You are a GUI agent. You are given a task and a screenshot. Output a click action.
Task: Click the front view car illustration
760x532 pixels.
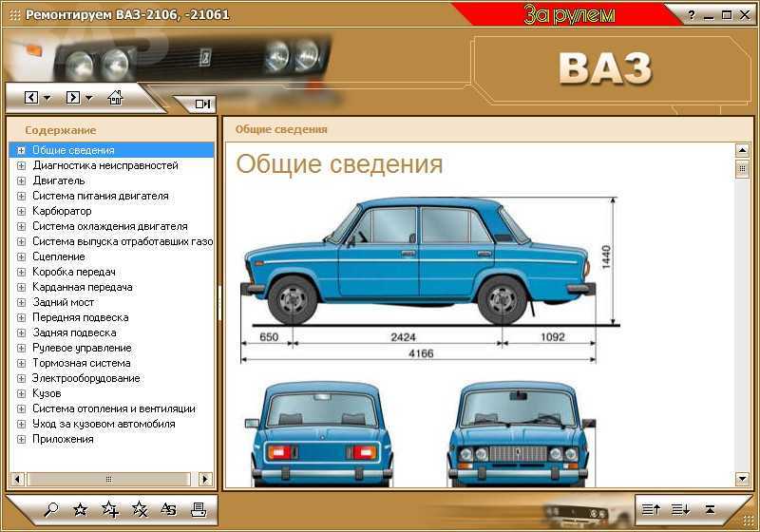tap(520, 434)
